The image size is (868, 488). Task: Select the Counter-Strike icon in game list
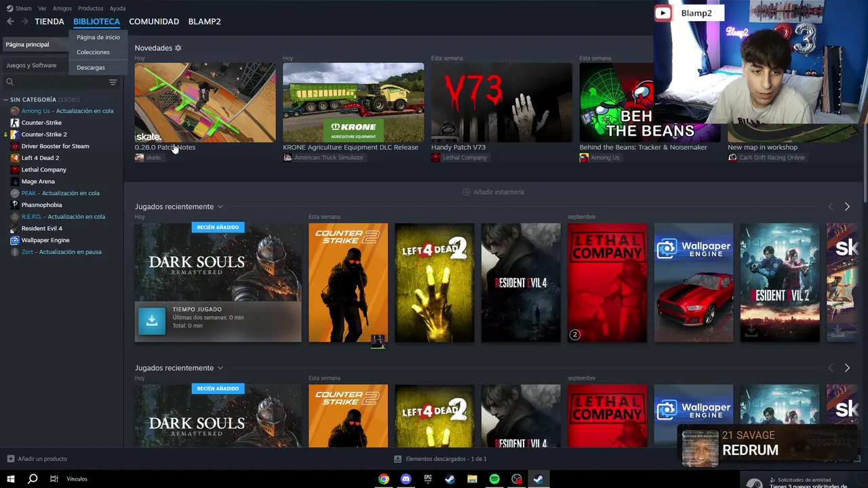tap(14, 123)
